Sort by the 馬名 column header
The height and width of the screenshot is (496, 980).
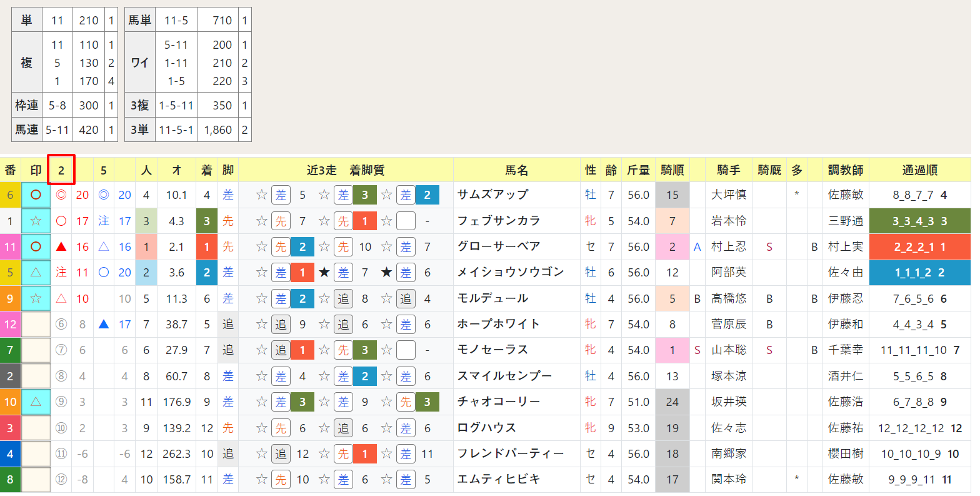517,170
